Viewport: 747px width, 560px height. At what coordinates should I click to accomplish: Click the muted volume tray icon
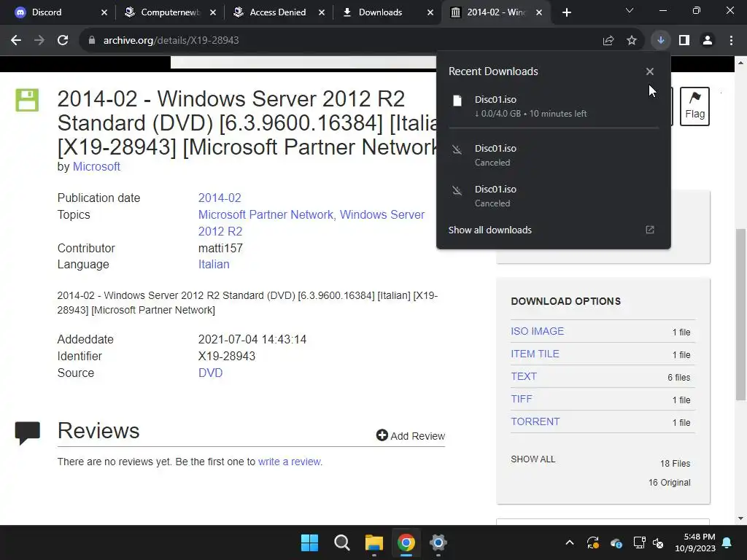pos(658,542)
